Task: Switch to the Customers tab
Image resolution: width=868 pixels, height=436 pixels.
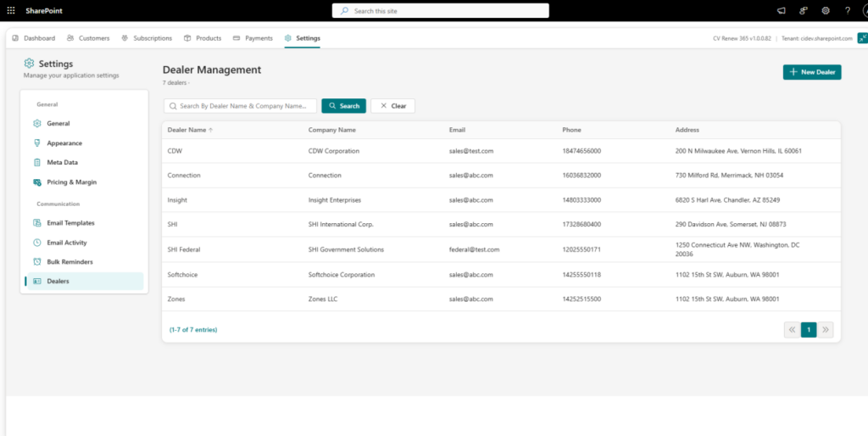Action: (x=88, y=38)
